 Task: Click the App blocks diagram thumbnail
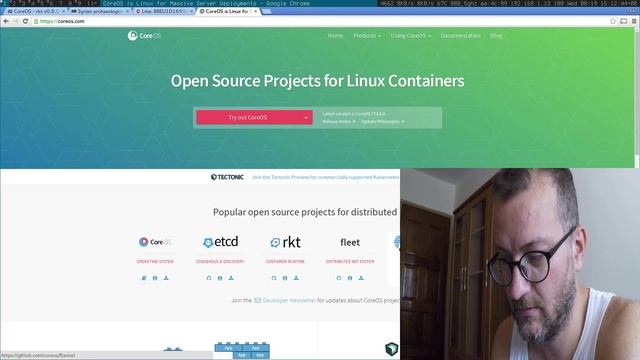242,350
